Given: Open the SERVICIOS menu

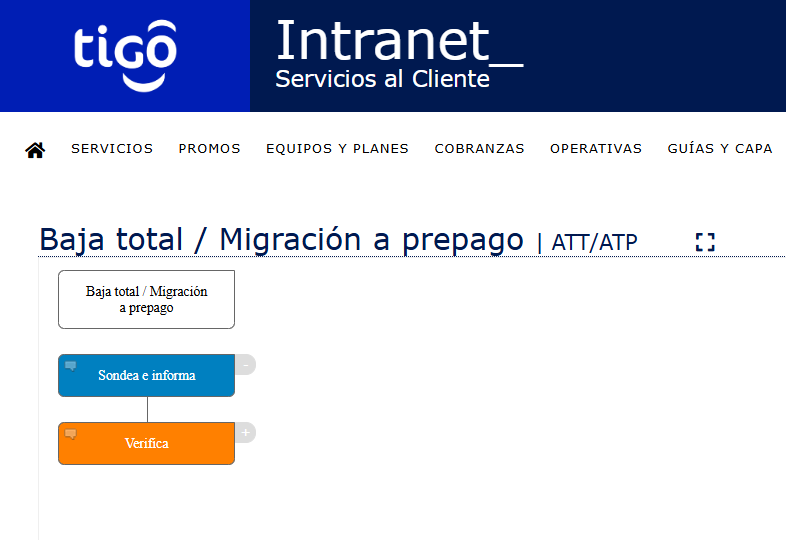Looking at the screenshot, I should pos(112,149).
